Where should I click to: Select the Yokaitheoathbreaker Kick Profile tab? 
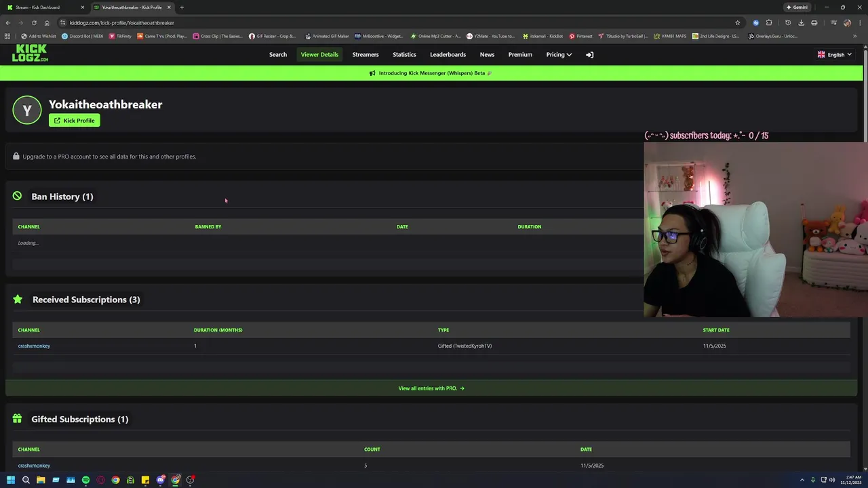coord(132,7)
